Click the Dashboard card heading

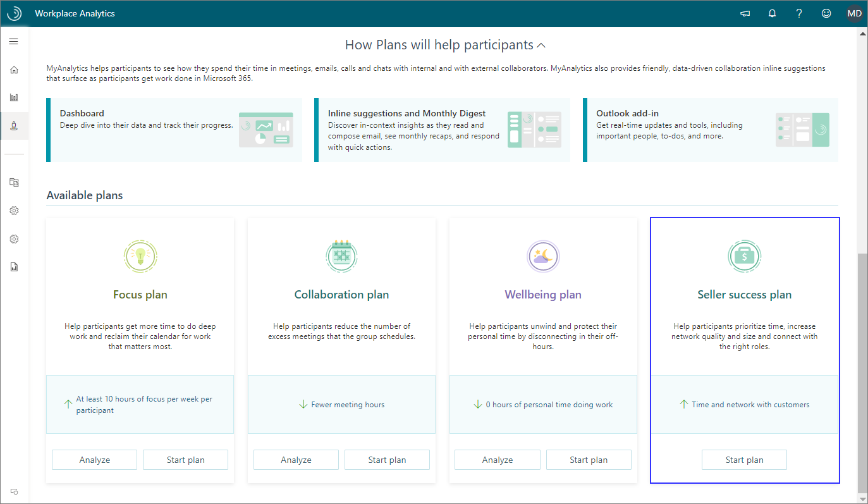pyautogui.click(x=82, y=113)
